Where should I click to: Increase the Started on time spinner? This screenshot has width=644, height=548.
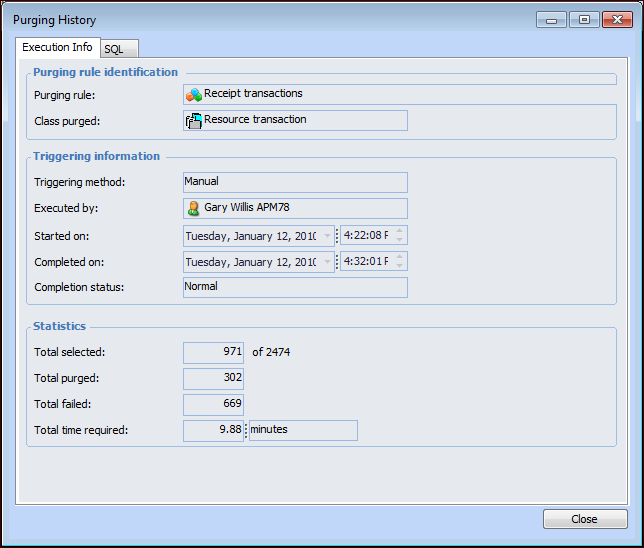[399, 231]
